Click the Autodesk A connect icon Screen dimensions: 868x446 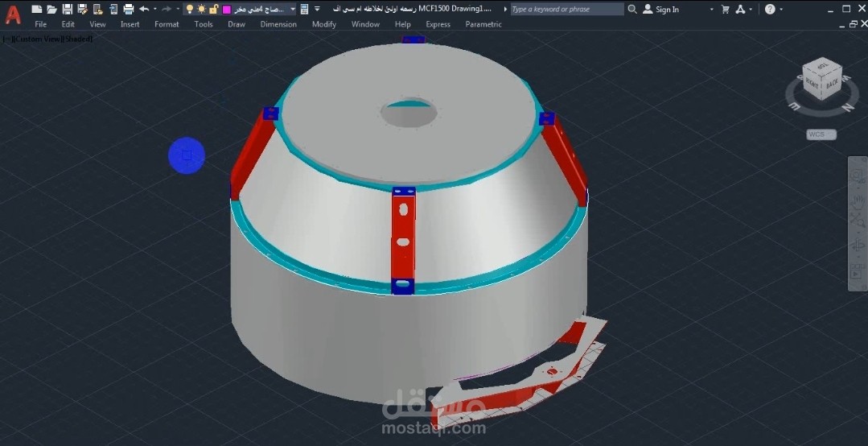point(740,10)
